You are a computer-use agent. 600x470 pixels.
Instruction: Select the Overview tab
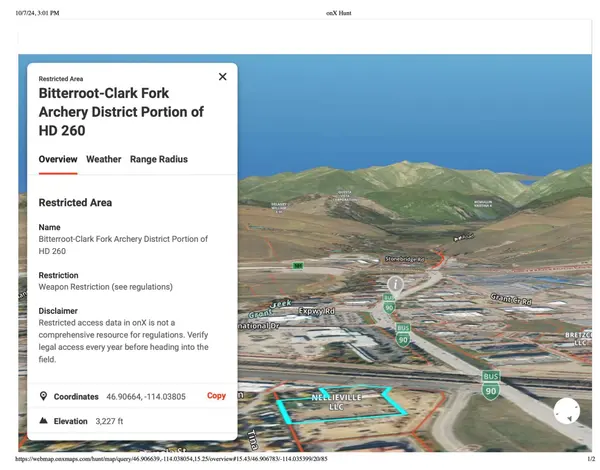point(58,159)
